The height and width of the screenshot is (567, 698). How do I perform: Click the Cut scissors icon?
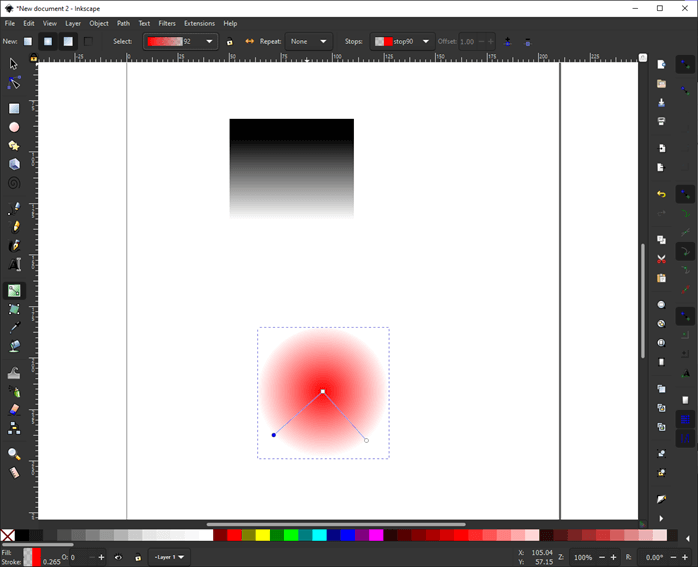click(661, 259)
